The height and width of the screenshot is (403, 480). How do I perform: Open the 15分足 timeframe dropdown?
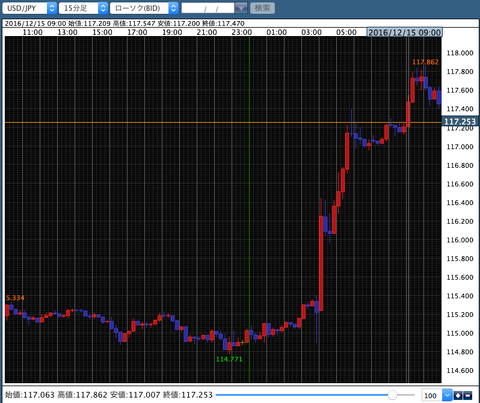point(83,8)
